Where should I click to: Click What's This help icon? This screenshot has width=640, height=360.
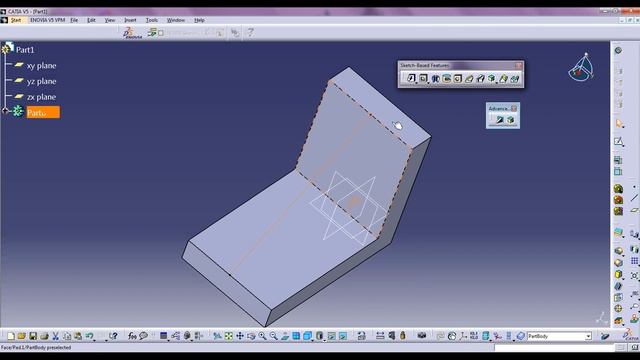pyautogui.click(x=113, y=336)
